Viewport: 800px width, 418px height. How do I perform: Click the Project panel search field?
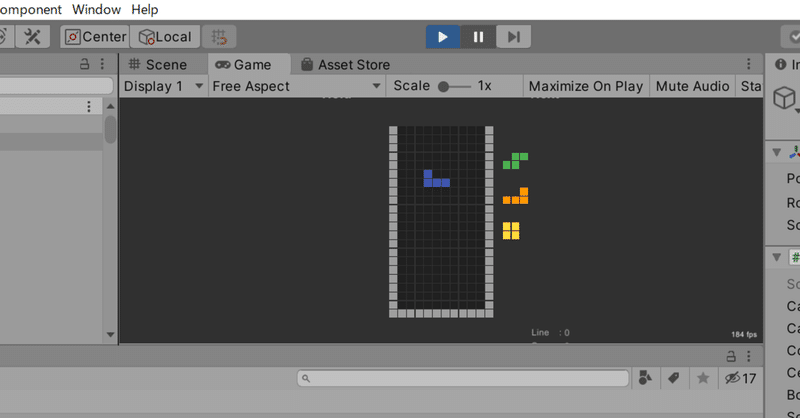click(463, 378)
